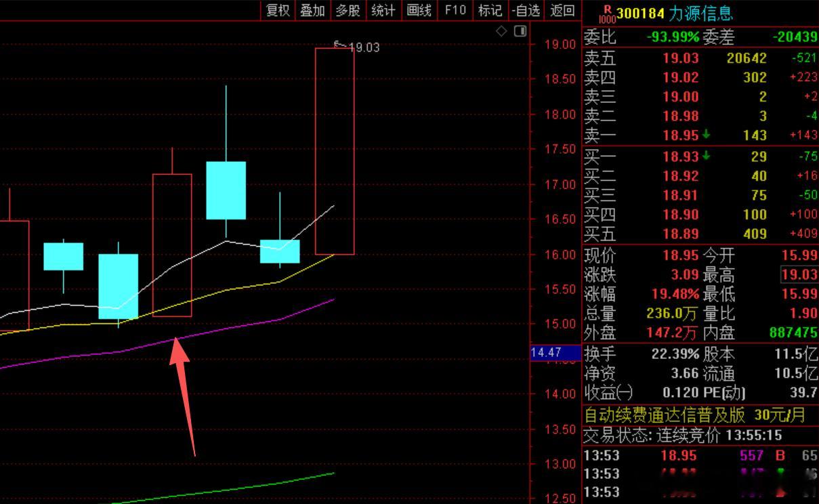
Task: Click the stock code 300184
Action: click(x=639, y=14)
